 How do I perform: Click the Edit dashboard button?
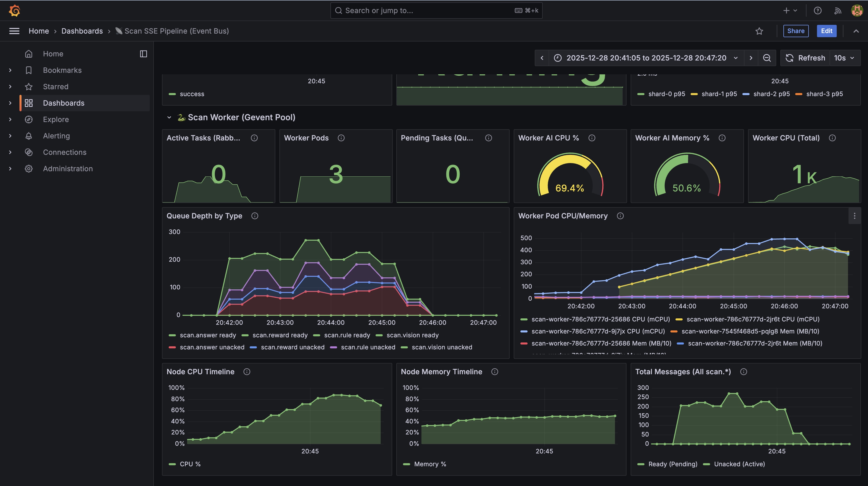826,31
